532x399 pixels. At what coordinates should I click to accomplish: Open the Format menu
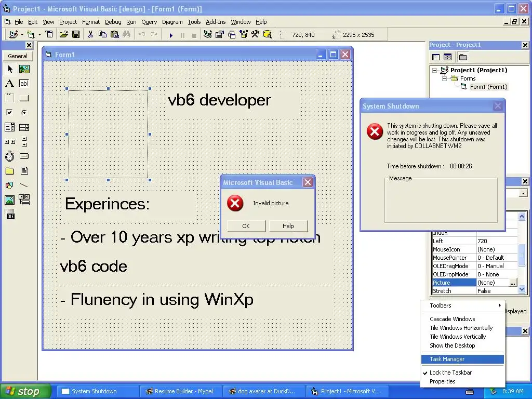tap(91, 22)
